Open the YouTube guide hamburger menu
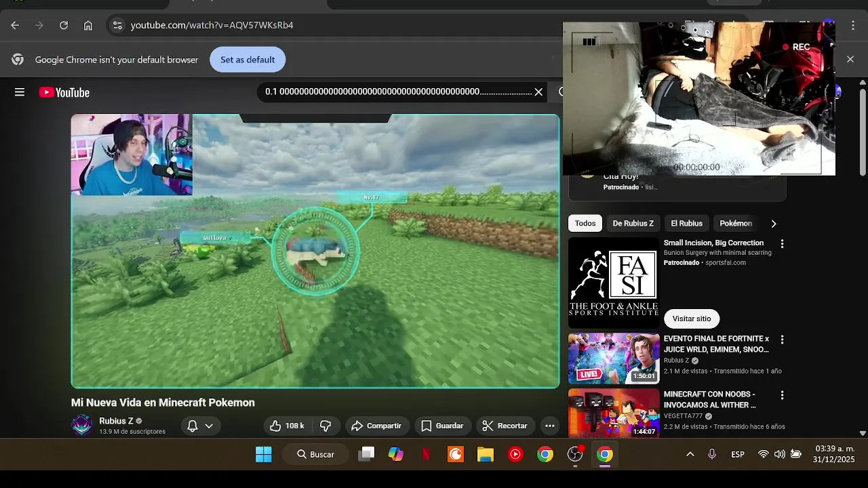Image resolution: width=868 pixels, height=488 pixels. (x=20, y=93)
